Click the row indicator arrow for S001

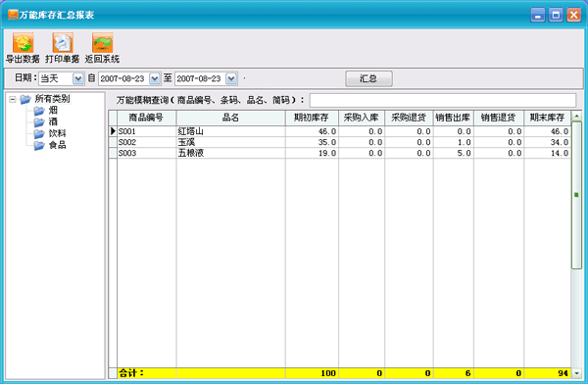113,131
